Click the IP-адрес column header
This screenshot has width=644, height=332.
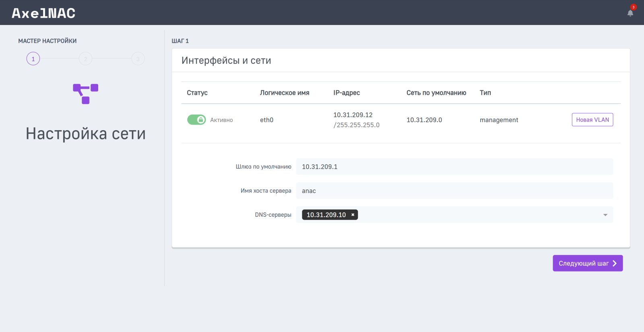click(x=347, y=93)
